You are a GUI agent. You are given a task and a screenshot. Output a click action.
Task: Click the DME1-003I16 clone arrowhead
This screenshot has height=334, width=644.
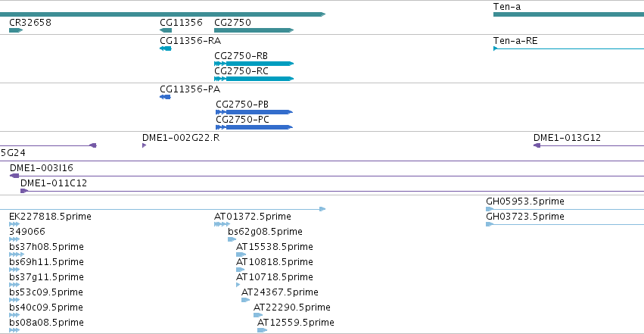(x=14, y=176)
